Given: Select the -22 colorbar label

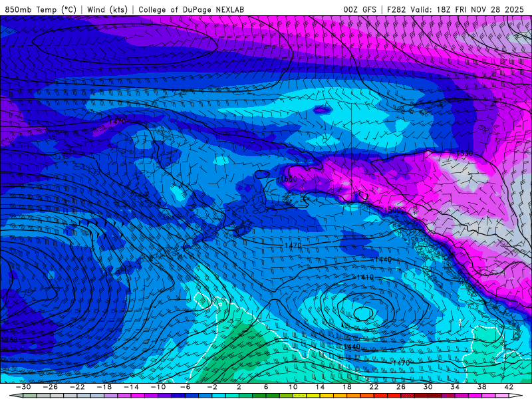Looking at the screenshot, I should [x=77, y=387].
